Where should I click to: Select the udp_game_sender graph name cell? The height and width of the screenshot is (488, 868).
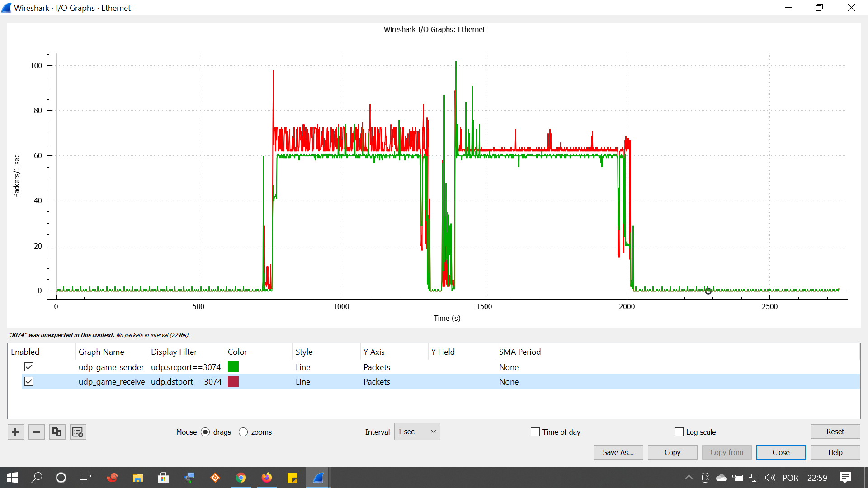coord(111,367)
